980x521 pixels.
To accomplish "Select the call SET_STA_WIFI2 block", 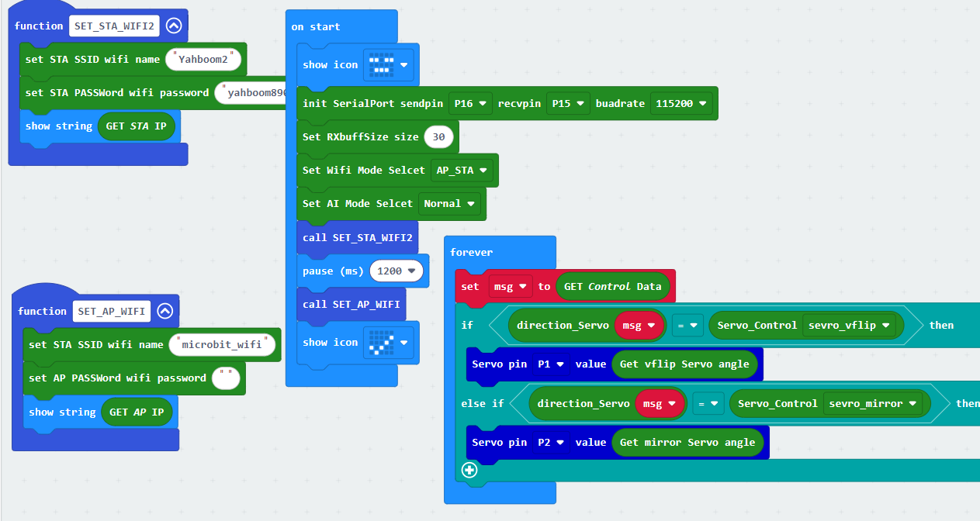I will [357, 237].
